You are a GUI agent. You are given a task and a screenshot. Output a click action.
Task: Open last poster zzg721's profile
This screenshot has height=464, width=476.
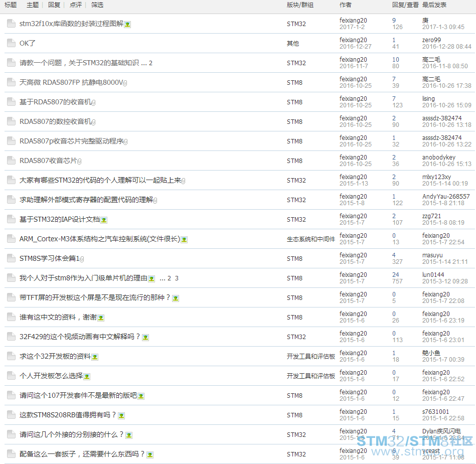click(x=431, y=216)
